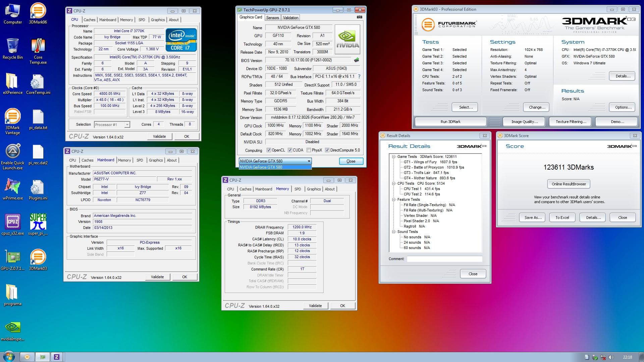Open SPD tab in CPU-Z Memory window

click(298, 189)
